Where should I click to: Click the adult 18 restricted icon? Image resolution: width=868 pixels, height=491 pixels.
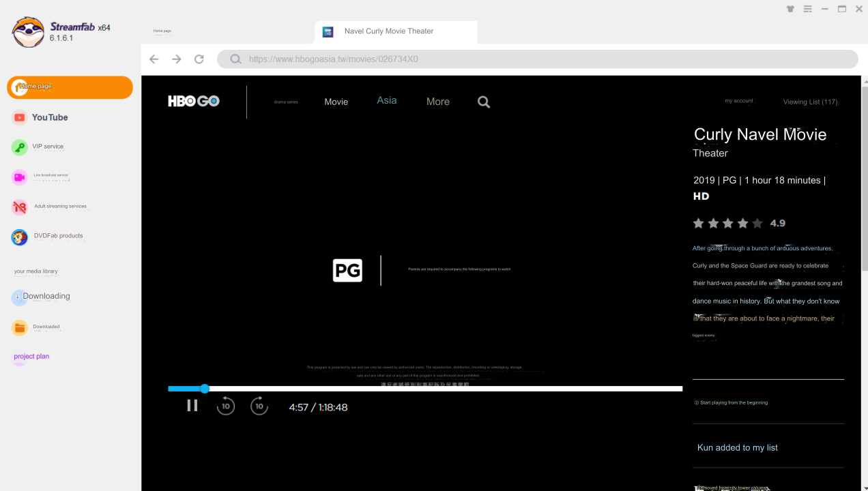coord(20,207)
